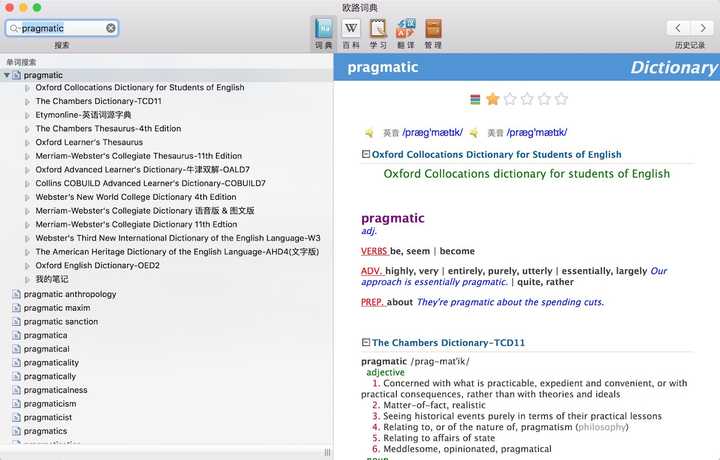Click the American IPA transcription text
Image resolution: width=720 pixels, height=460 pixels.
537,133
